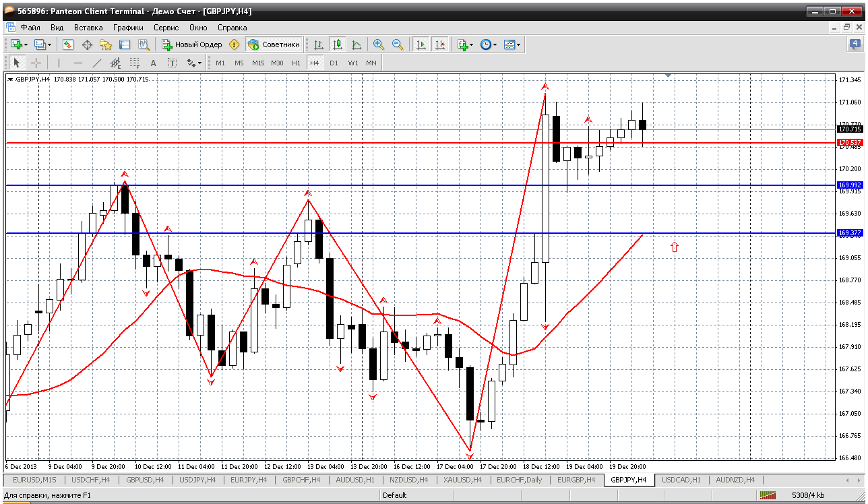Open the Profiles icon in toolbar
This screenshot has width=868, height=504.
pos(40,44)
